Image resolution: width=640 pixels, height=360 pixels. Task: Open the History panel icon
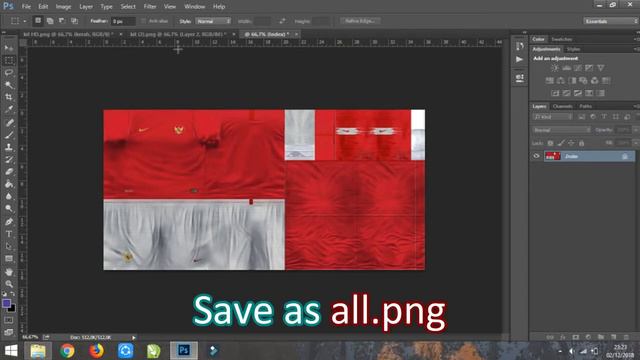pos(520,46)
